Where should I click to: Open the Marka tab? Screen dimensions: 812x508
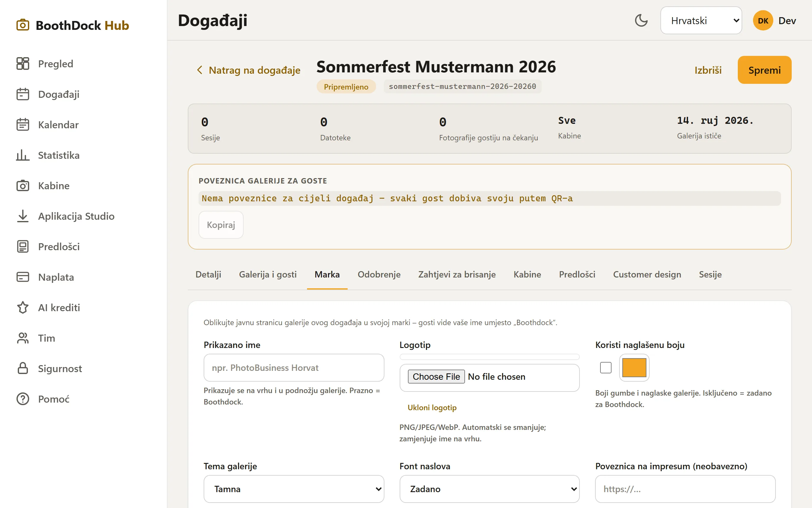point(327,275)
